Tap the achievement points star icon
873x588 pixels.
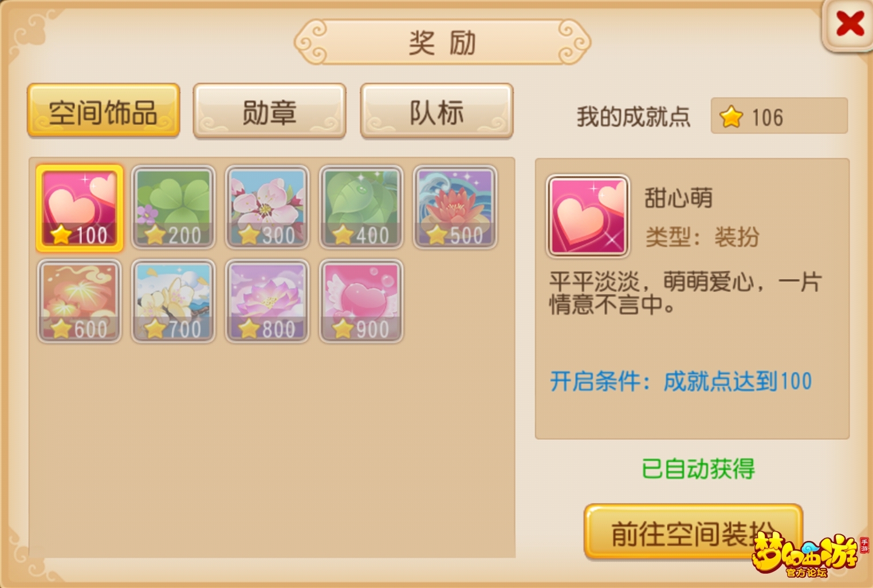coord(732,117)
